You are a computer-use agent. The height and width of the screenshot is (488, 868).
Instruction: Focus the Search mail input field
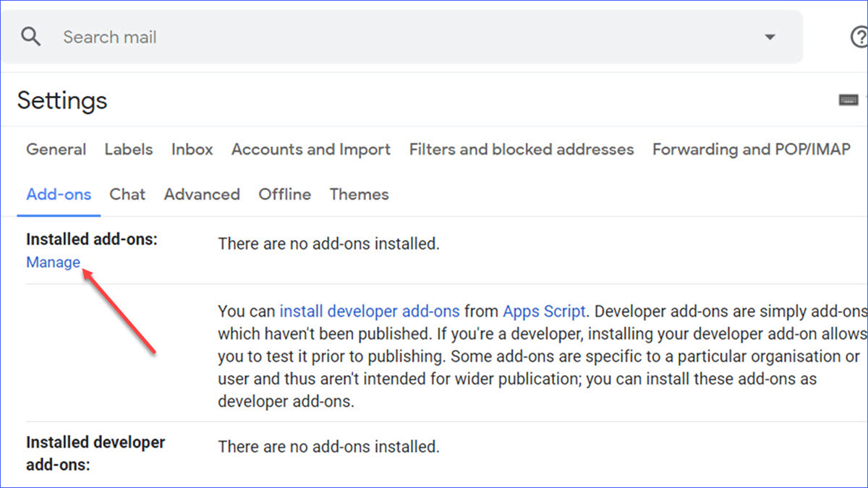362,37
